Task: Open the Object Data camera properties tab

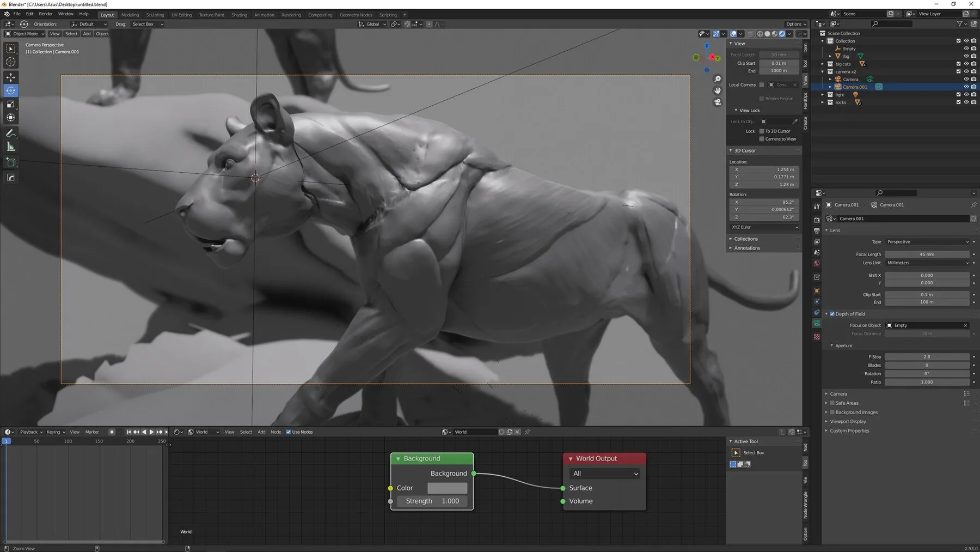Action: [x=817, y=323]
